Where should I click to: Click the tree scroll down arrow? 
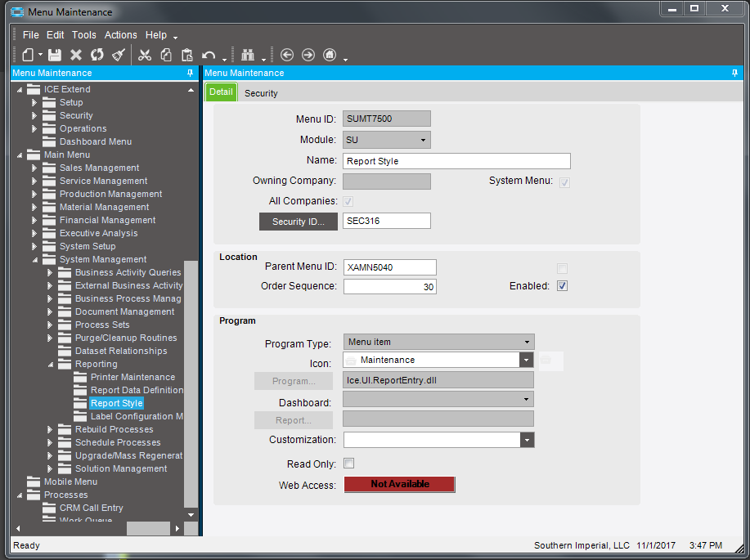click(x=191, y=514)
